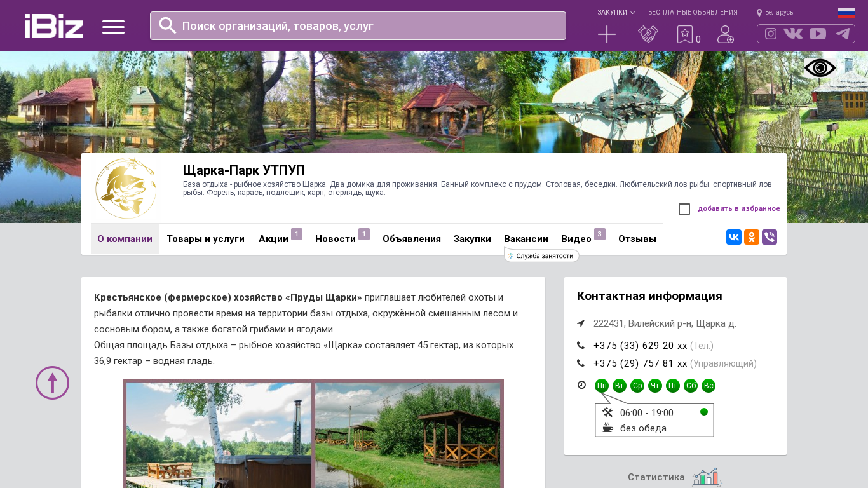Click the magnifier search icon

[x=167, y=25]
